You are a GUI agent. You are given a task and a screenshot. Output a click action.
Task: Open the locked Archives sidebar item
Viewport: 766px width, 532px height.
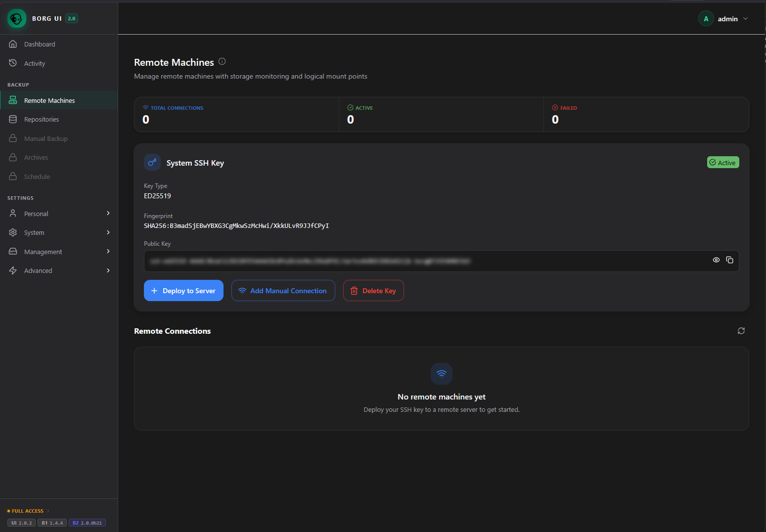click(x=59, y=157)
